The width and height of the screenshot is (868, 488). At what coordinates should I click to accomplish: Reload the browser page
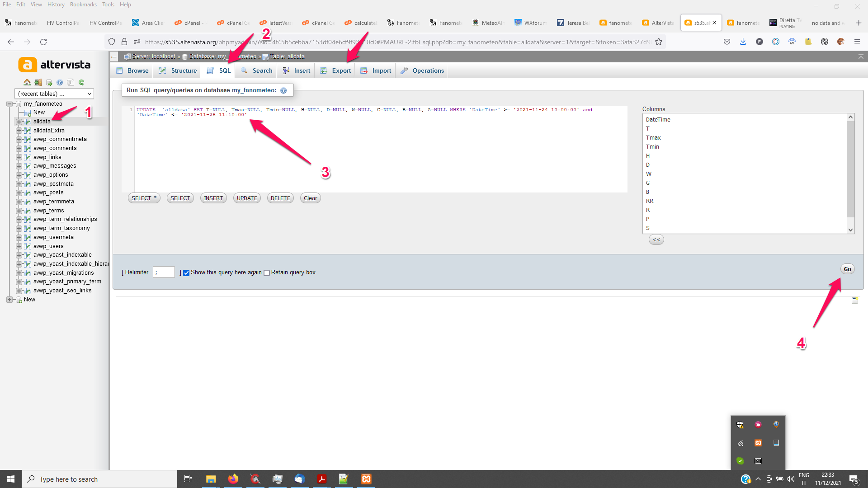tap(43, 42)
